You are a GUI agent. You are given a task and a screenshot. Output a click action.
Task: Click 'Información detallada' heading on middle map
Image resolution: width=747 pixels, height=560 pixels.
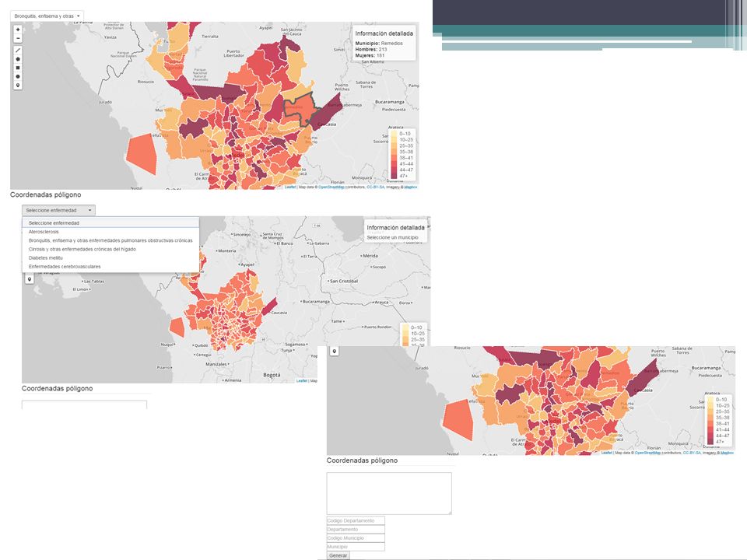395,227
